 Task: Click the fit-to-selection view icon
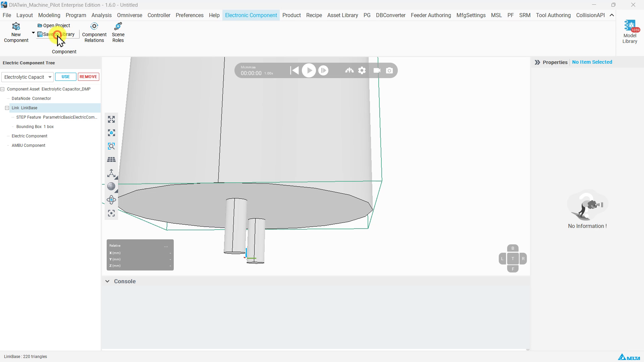111,133
